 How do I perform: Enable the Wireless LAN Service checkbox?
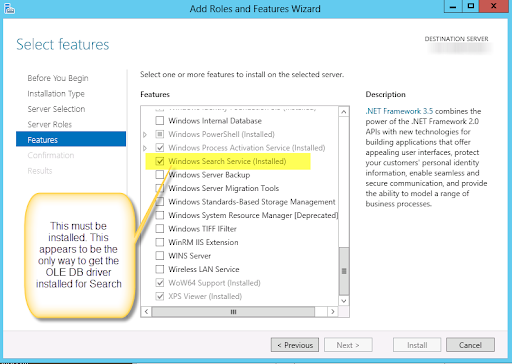tap(160, 269)
